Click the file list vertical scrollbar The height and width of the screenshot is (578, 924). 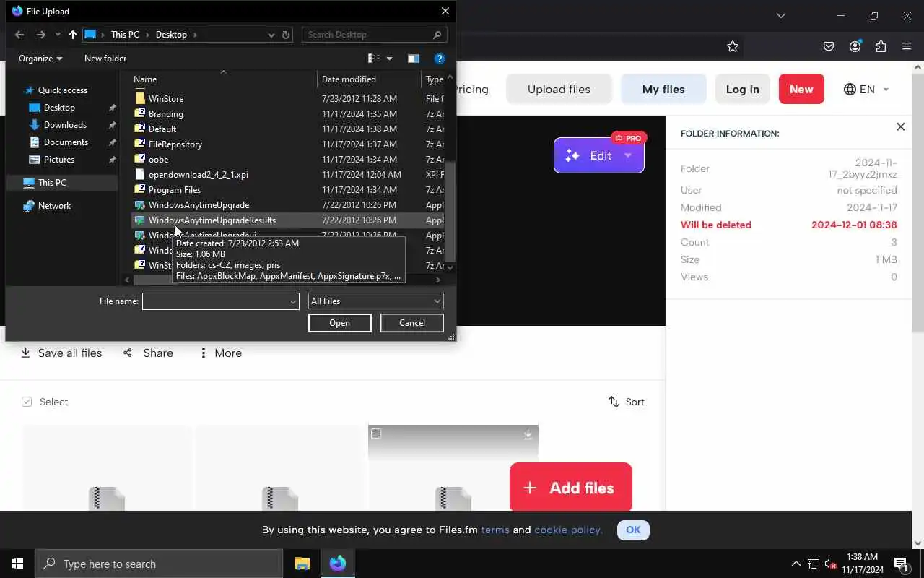click(450, 210)
